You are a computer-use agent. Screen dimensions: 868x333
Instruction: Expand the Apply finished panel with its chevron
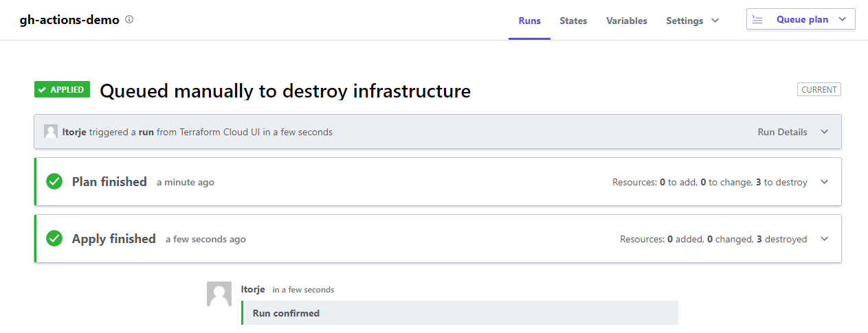824,239
